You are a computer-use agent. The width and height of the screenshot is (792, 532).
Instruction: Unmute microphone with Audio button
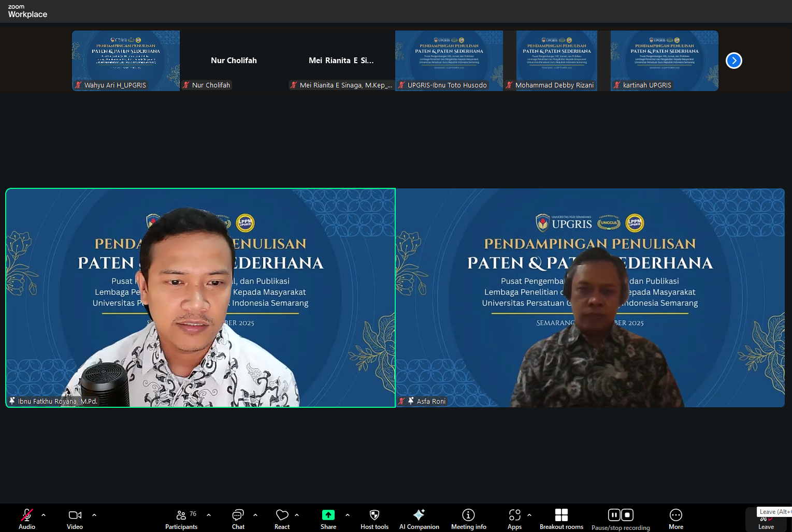click(27, 519)
